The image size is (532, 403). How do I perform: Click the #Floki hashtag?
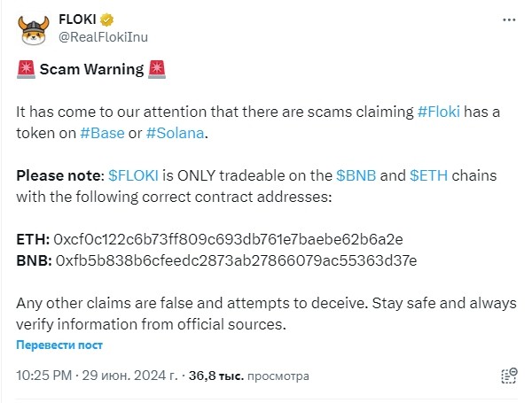(439, 111)
